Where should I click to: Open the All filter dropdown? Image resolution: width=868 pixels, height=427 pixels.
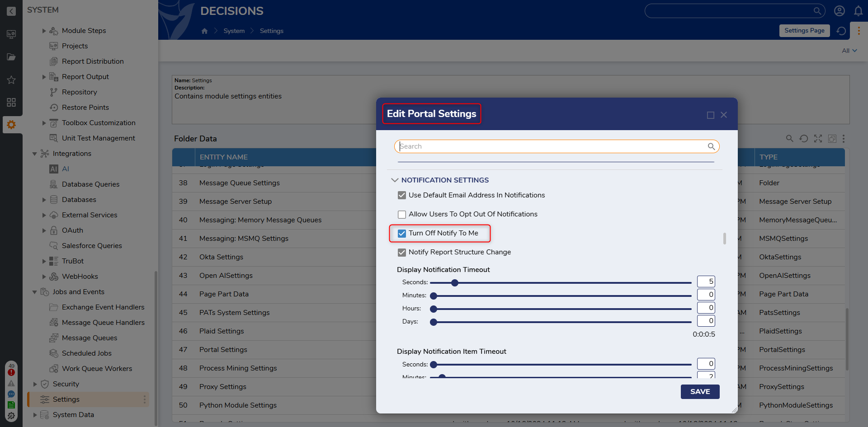point(849,51)
